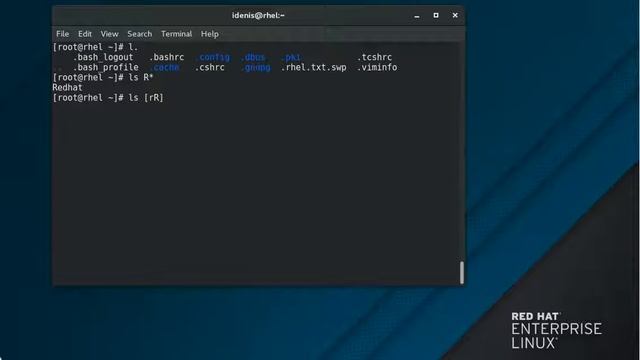The height and width of the screenshot is (360, 640).
Task: Click the .config directory name
Action: pyautogui.click(x=212, y=57)
